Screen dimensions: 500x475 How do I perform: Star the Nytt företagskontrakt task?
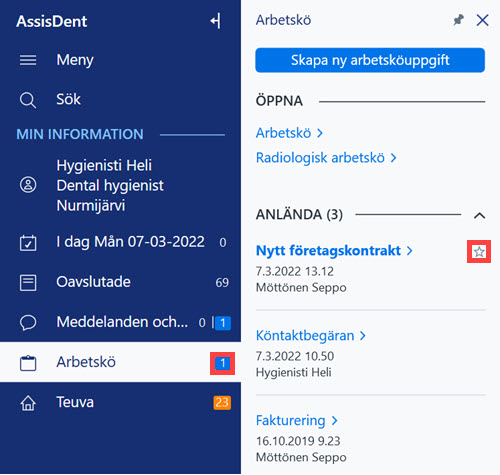click(x=479, y=252)
